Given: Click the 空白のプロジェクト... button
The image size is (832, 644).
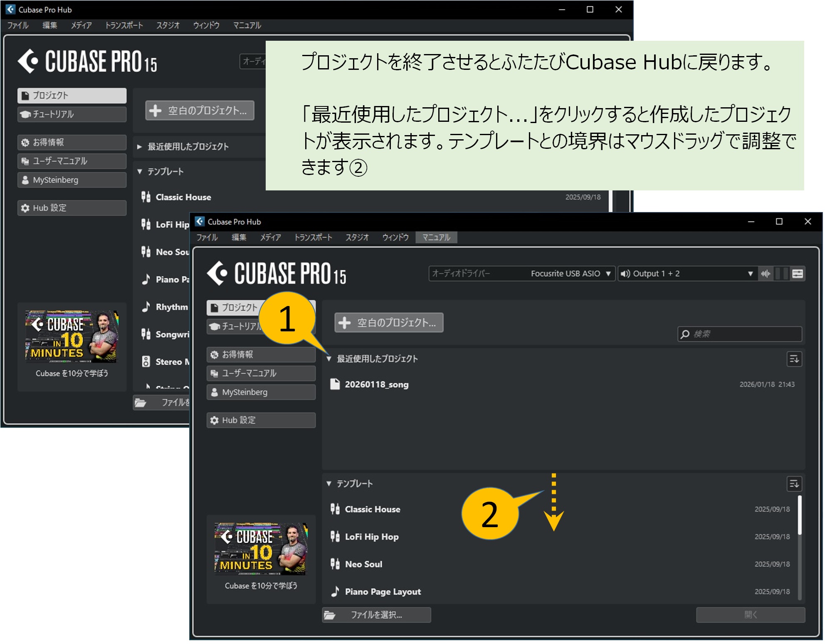Looking at the screenshot, I should (388, 323).
